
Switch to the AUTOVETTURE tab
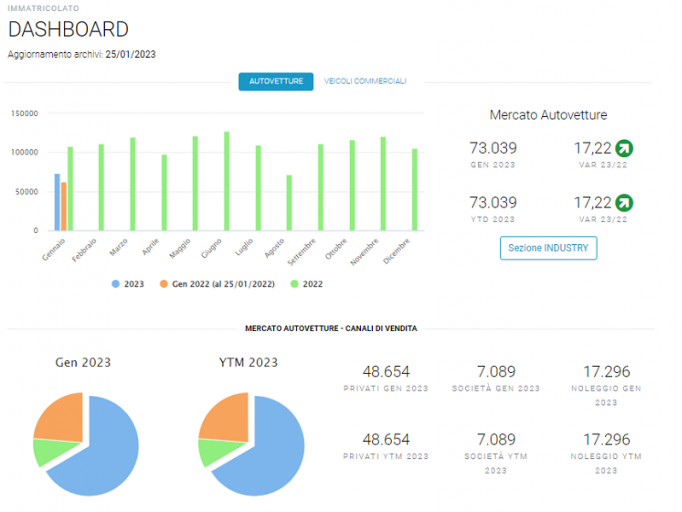click(276, 81)
